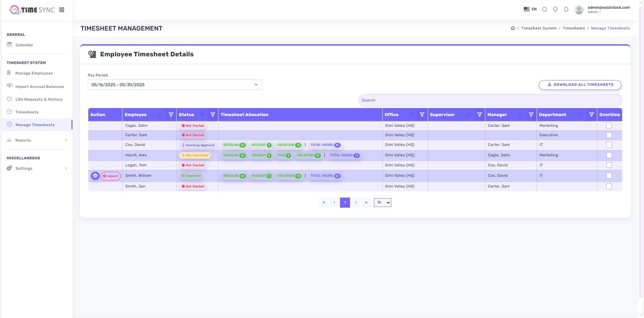Enable overtime checkbox for Cagle, John
This screenshot has height=318, width=644.
pos(609,125)
